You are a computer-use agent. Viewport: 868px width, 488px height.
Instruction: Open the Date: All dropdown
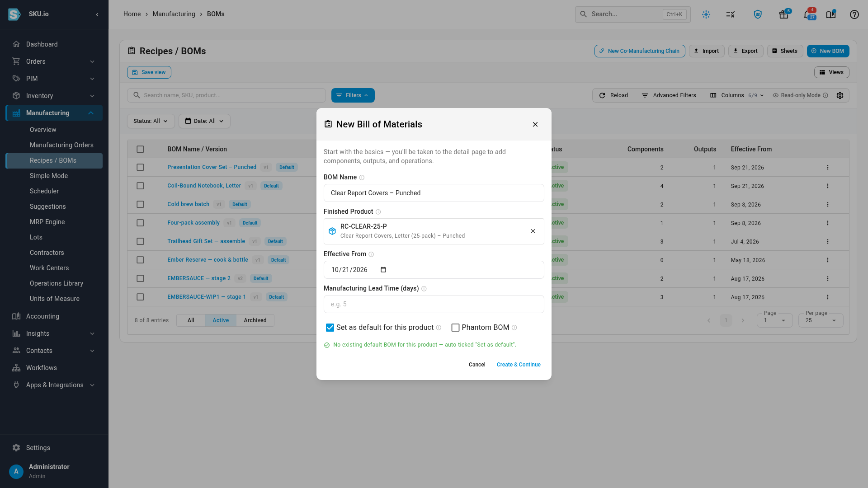(x=204, y=121)
